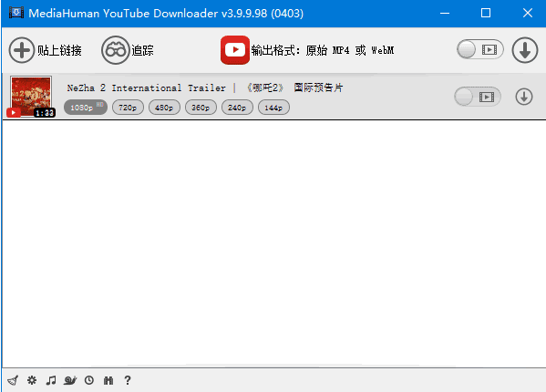This screenshot has height=392, width=546.
Task: Toggle the global auto-download switch in toolbar
Action: 480,49
